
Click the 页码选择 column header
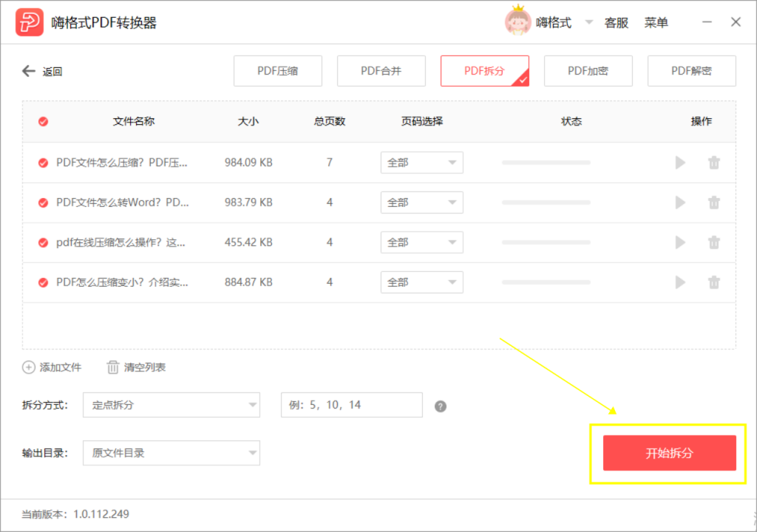coord(422,121)
